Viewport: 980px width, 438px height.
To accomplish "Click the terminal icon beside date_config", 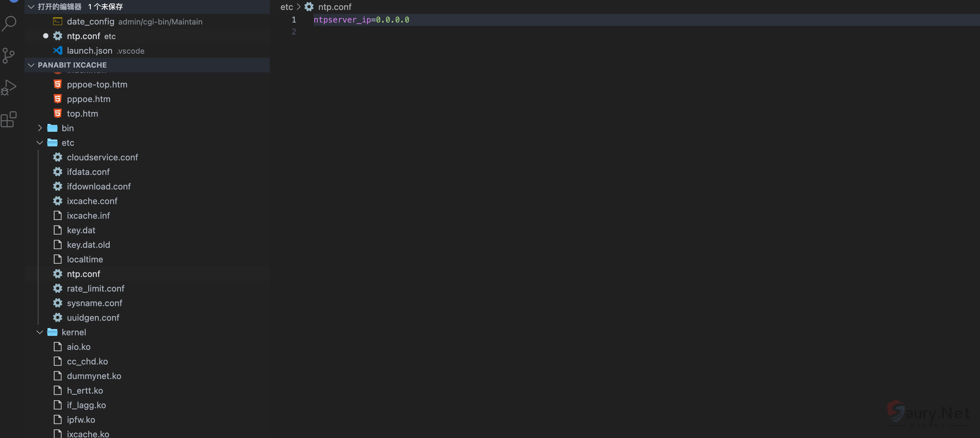I will point(57,21).
